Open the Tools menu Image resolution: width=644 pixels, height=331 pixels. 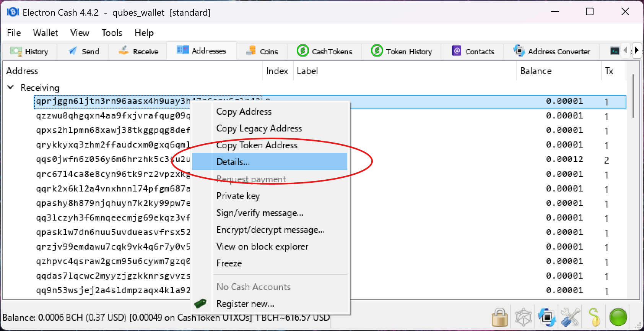(x=112, y=33)
